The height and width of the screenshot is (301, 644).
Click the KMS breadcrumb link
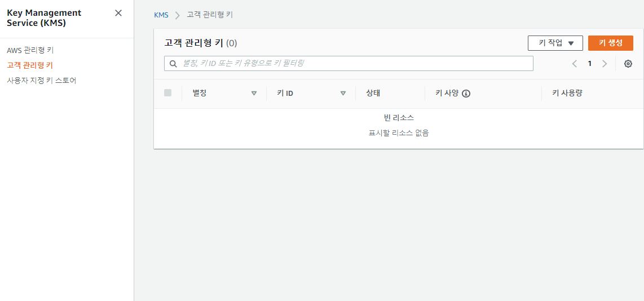point(161,15)
